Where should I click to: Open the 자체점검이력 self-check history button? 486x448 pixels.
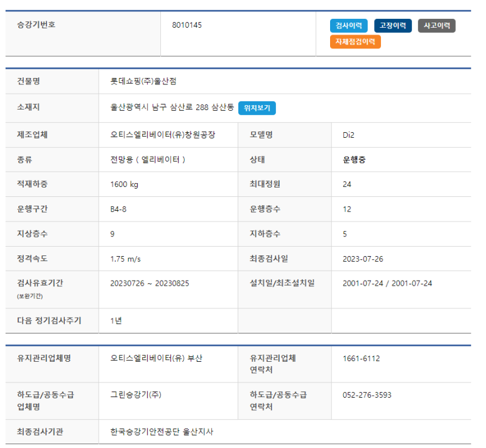pos(355,42)
